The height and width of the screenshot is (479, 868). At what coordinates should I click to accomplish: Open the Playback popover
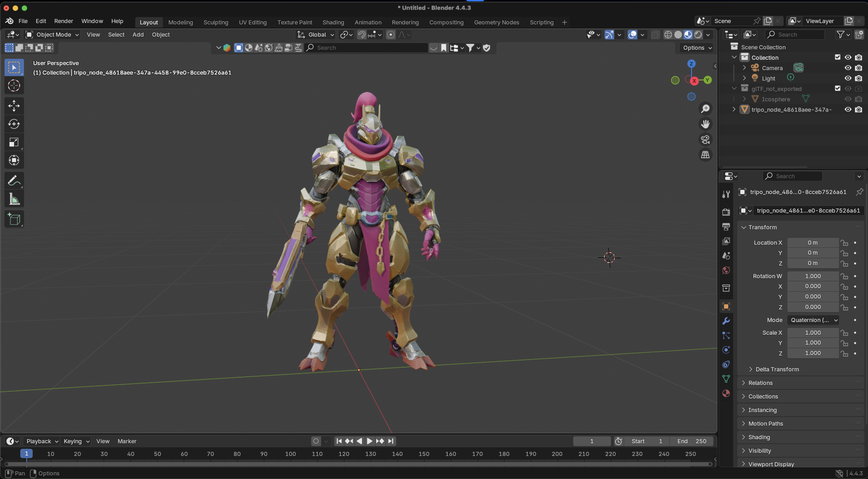click(x=42, y=441)
